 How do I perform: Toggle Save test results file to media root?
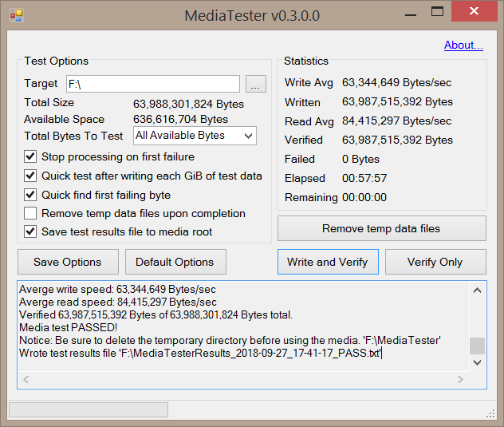(30, 232)
